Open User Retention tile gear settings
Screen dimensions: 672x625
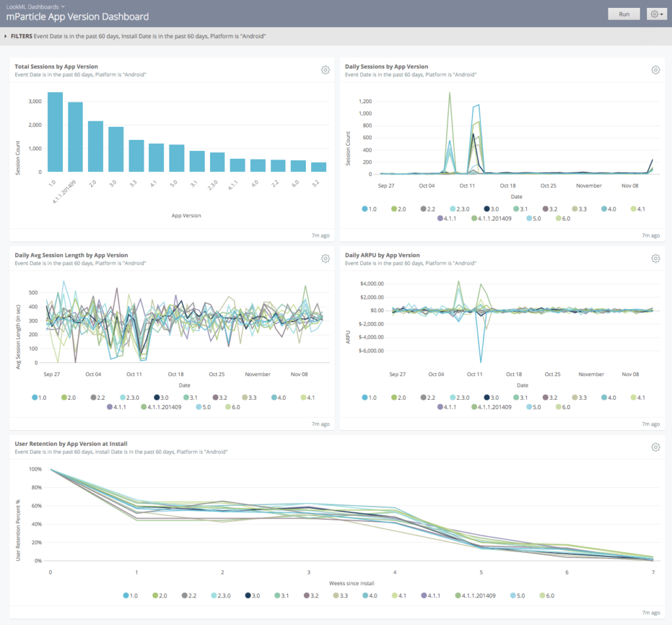click(x=656, y=447)
